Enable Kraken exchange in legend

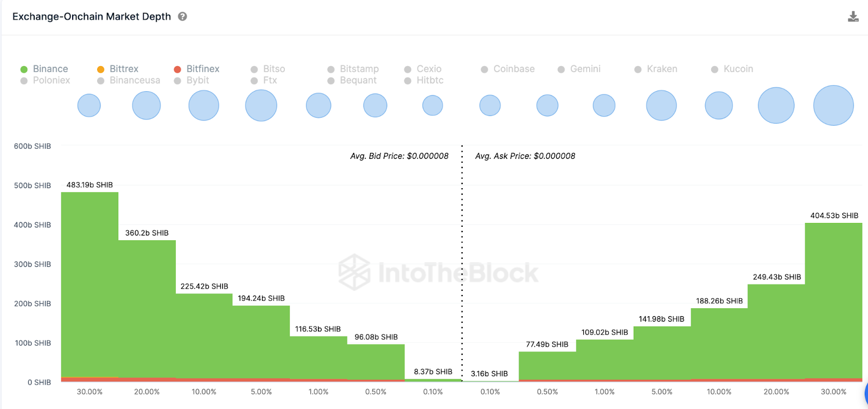pyautogui.click(x=661, y=69)
